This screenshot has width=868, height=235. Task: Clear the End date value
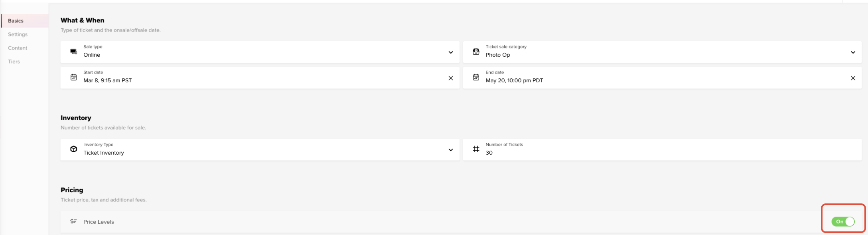coord(853,78)
